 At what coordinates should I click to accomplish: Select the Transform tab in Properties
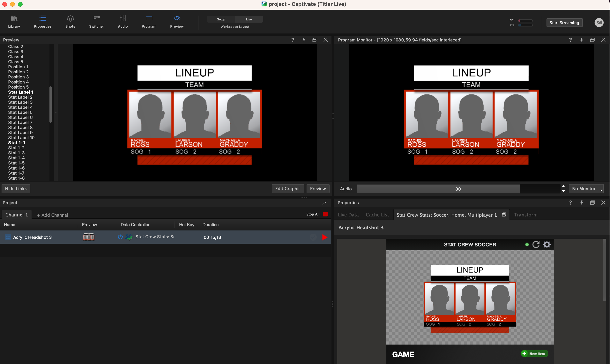(x=526, y=214)
